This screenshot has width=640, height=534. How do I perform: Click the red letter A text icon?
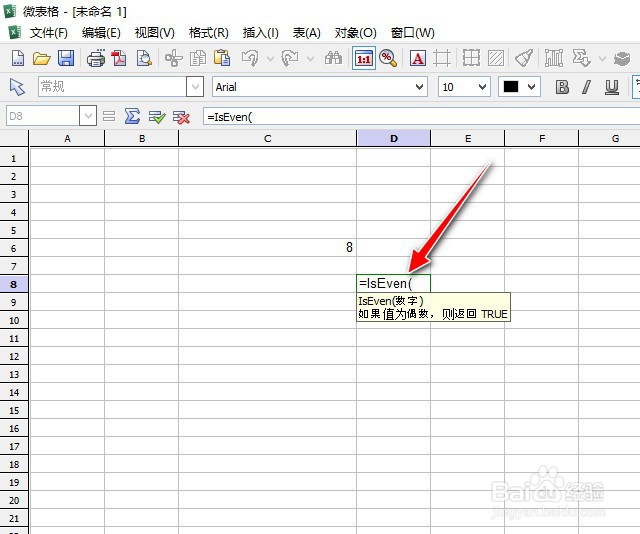pyautogui.click(x=418, y=58)
